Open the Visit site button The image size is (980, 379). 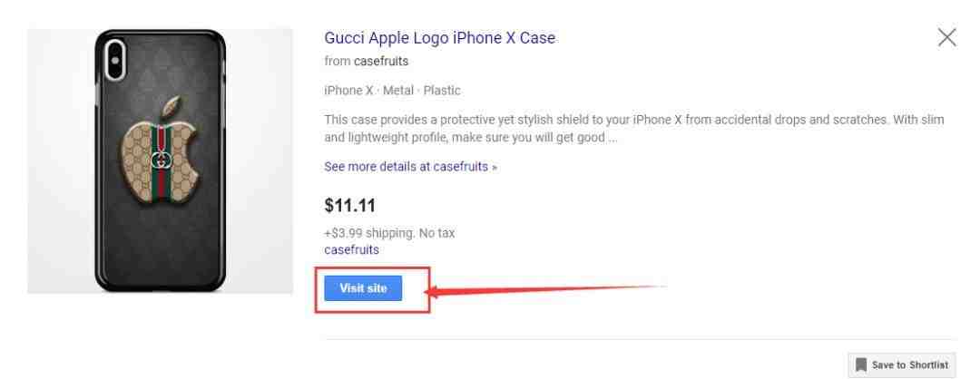pyautogui.click(x=363, y=288)
